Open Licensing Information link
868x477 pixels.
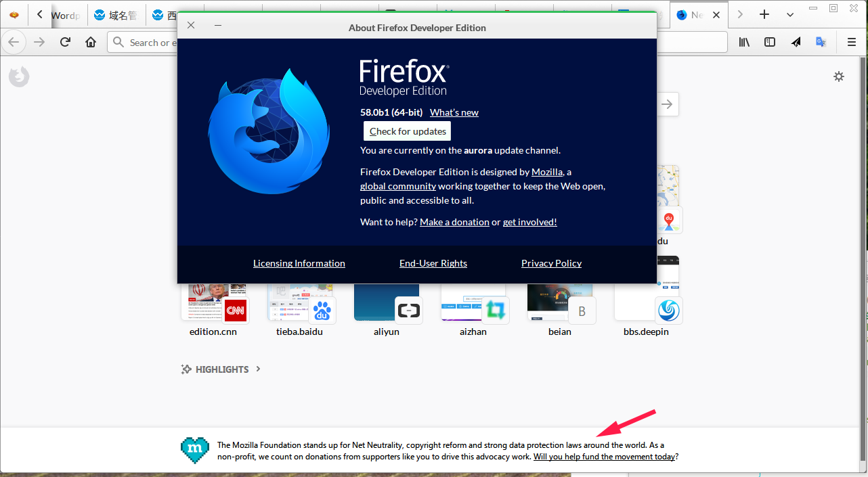click(x=299, y=263)
